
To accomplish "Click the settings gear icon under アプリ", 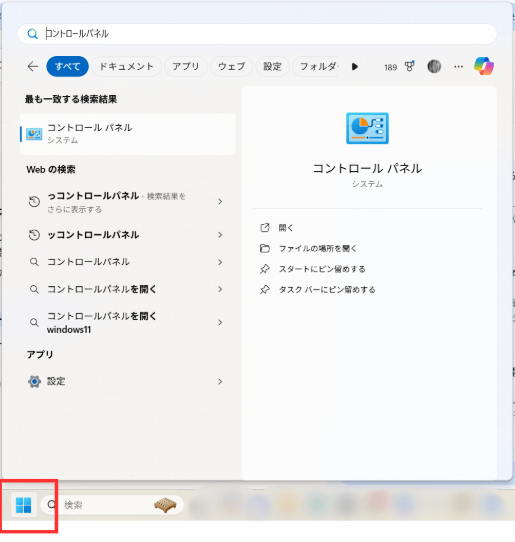I will pos(34,382).
